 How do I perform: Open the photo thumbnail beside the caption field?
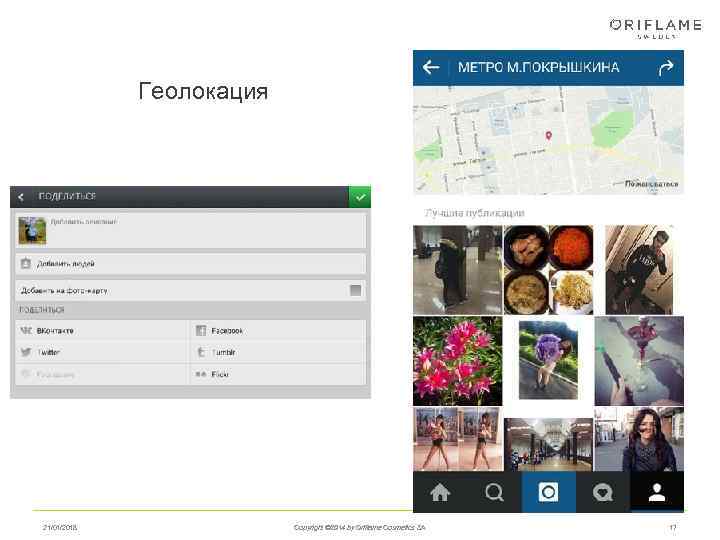pos(32,231)
